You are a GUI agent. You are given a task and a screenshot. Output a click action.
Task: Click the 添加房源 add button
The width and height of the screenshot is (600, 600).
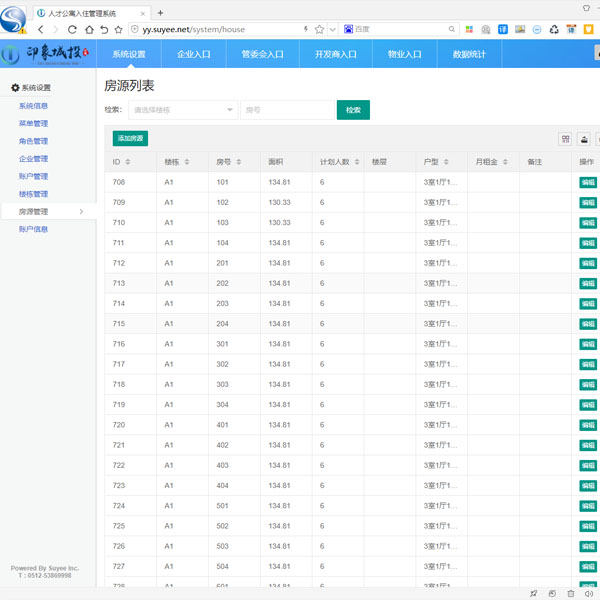130,139
